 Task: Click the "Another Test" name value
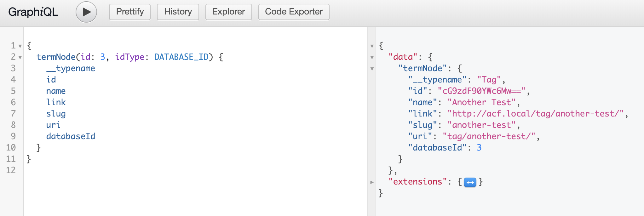pyautogui.click(x=481, y=102)
